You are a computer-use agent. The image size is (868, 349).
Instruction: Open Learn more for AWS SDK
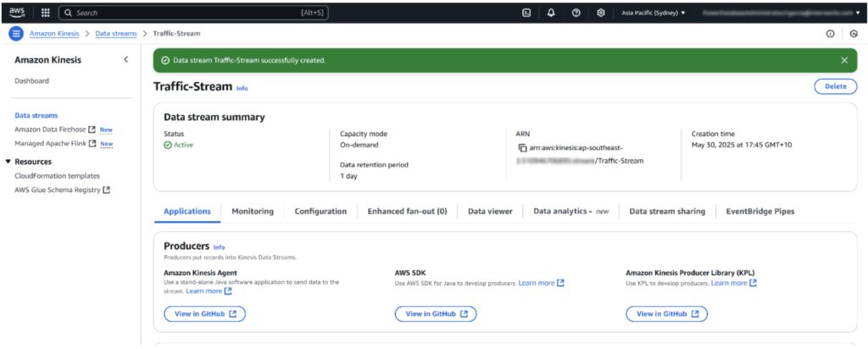click(x=542, y=283)
